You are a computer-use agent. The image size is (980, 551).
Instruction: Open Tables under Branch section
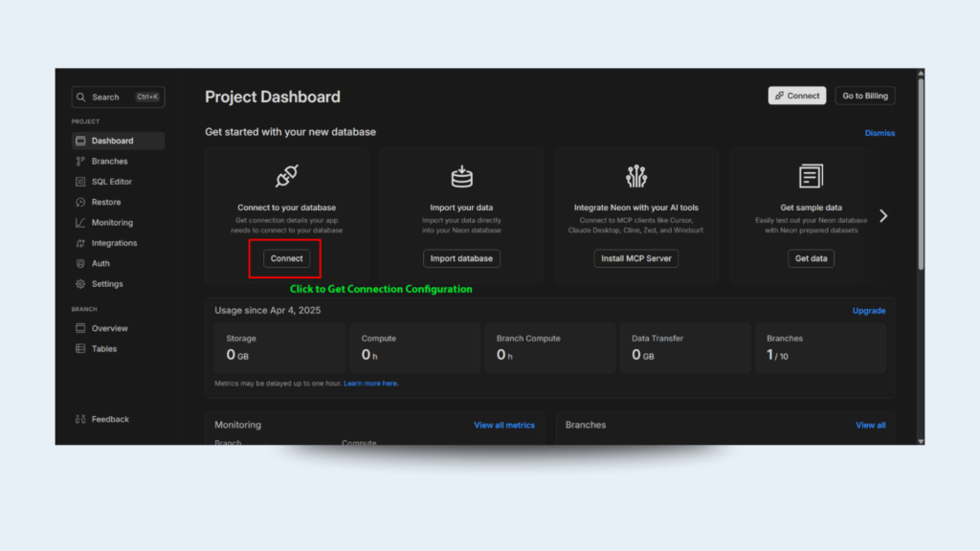click(x=103, y=349)
